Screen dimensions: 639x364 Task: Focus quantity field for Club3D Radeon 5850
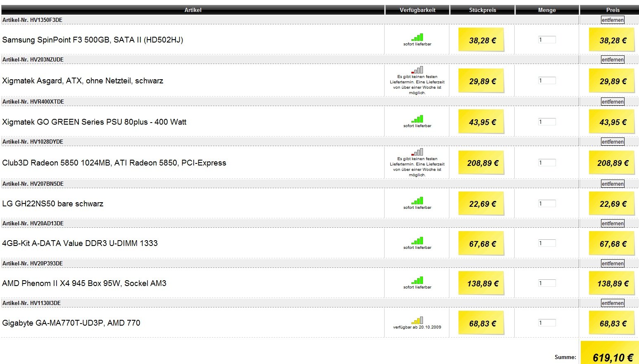tap(547, 163)
